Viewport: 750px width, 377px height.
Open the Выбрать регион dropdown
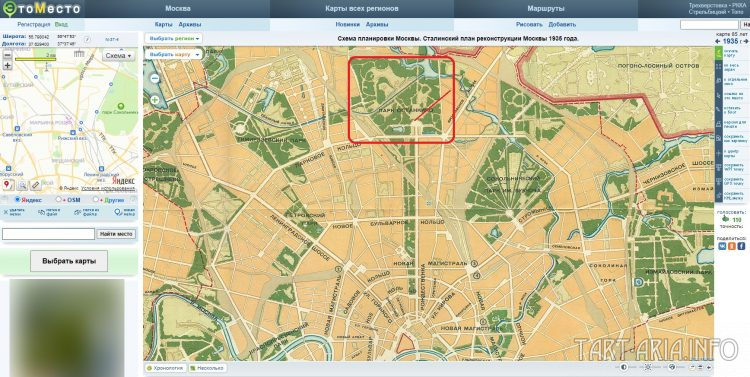click(174, 38)
